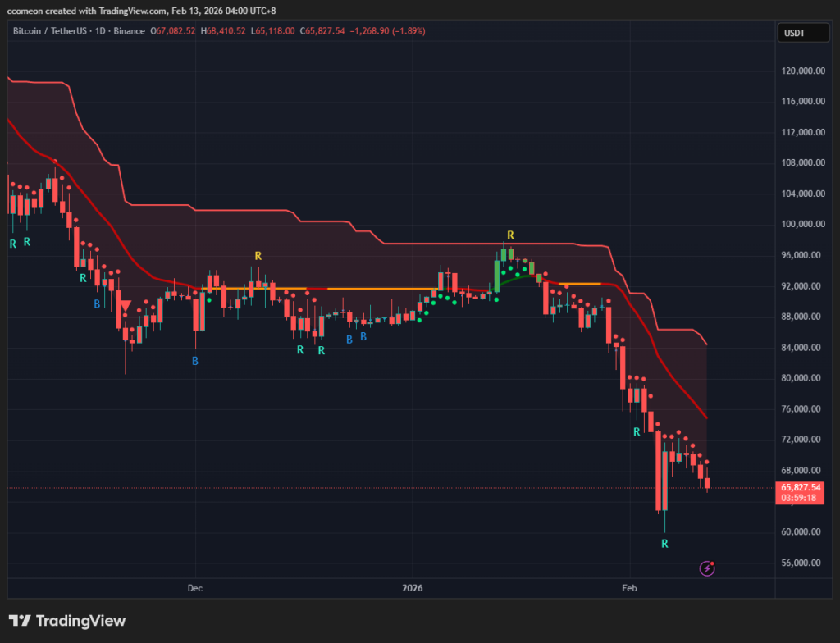840x643 pixels.
Task: Open the USDT currency dropdown
Action: click(x=797, y=33)
